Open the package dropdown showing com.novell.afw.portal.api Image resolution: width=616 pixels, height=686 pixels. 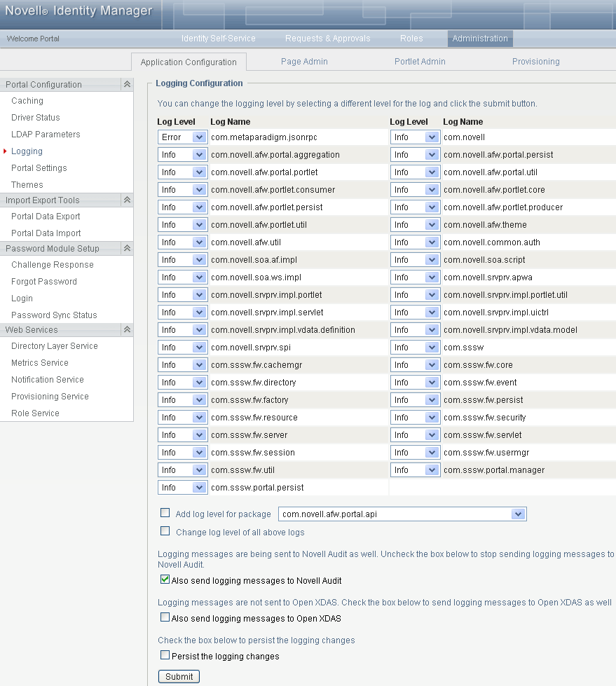402,514
